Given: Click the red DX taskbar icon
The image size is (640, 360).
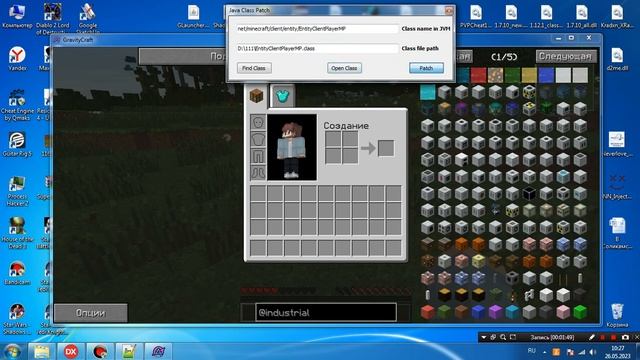Looking at the screenshot, I should click(x=71, y=351).
